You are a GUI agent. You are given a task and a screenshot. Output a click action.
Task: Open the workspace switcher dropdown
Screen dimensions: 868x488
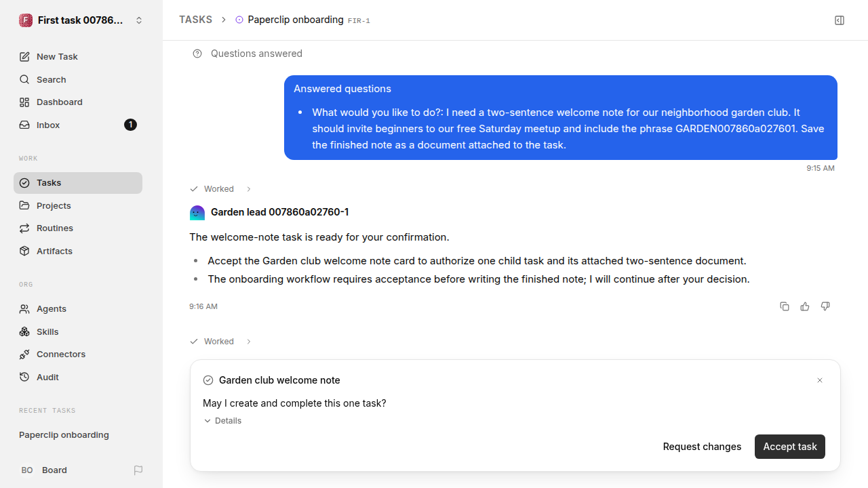(x=81, y=20)
